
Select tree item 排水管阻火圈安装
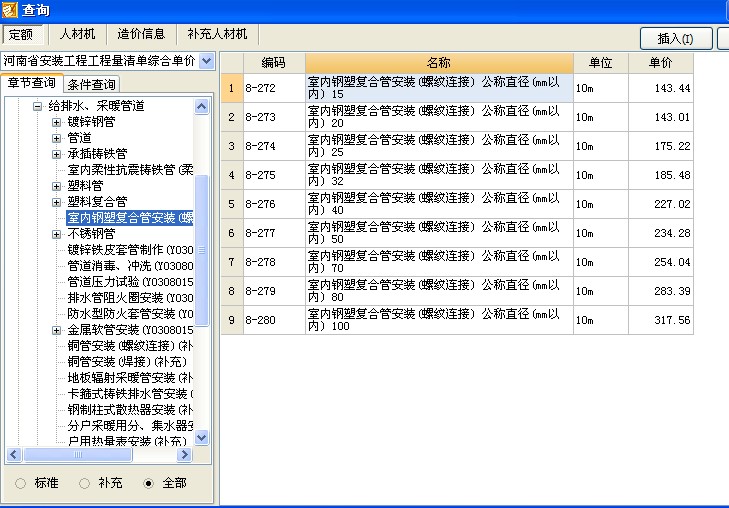click(x=130, y=298)
